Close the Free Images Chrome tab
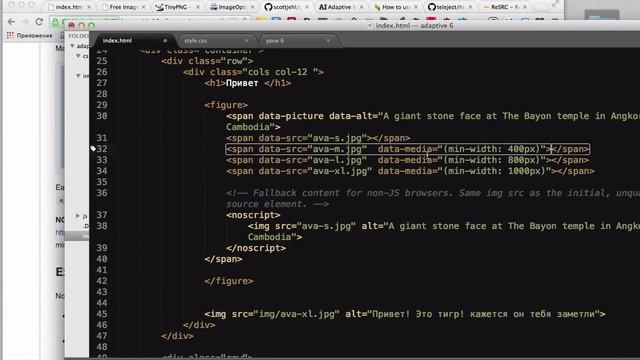Viewport: 640px width, 360px height. click(143, 7)
